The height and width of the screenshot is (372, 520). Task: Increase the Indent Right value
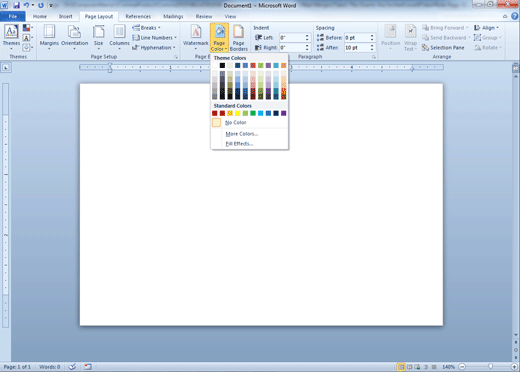point(307,46)
